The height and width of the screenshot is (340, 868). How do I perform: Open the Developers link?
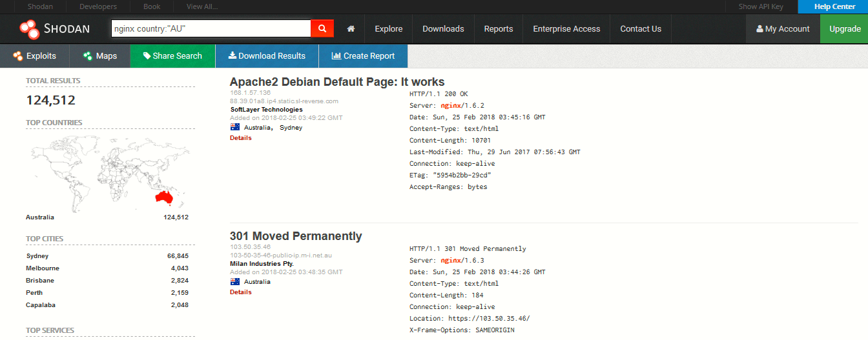coord(98,6)
